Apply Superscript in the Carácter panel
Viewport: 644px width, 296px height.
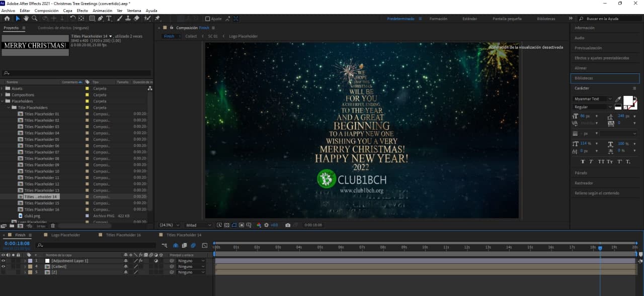click(619, 162)
